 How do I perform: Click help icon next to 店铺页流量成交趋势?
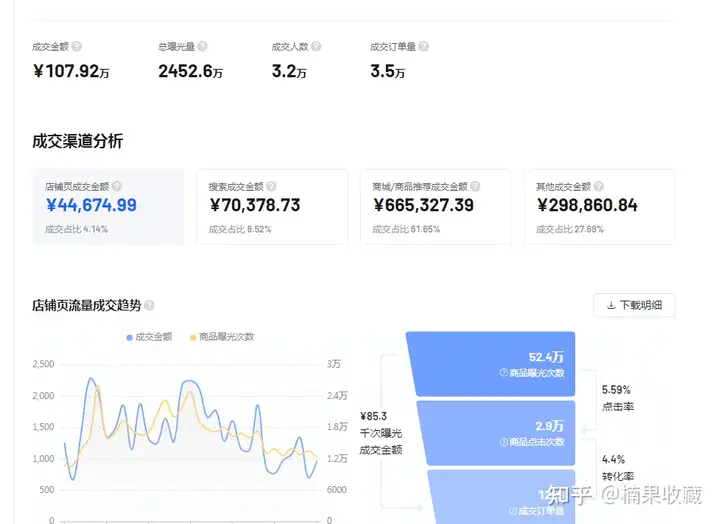coord(149,305)
